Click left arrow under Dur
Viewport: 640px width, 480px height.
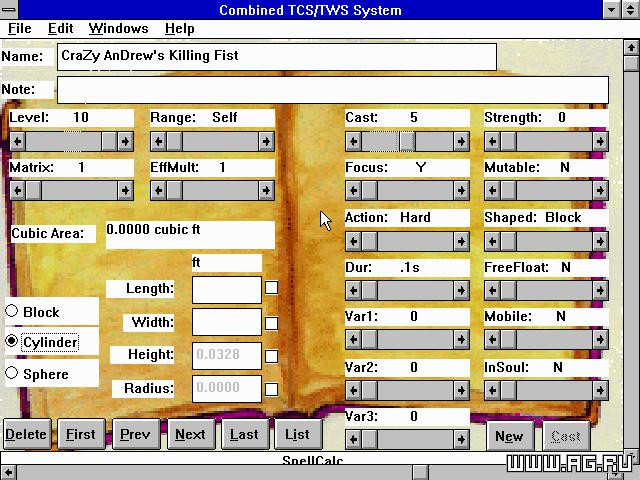(x=353, y=290)
